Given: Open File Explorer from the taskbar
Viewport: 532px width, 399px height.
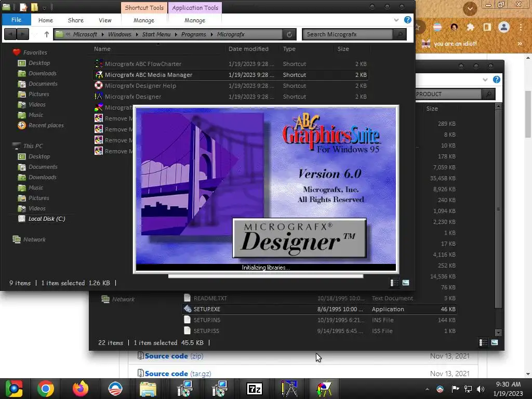Looking at the screenshot, I should coord(148,389).
